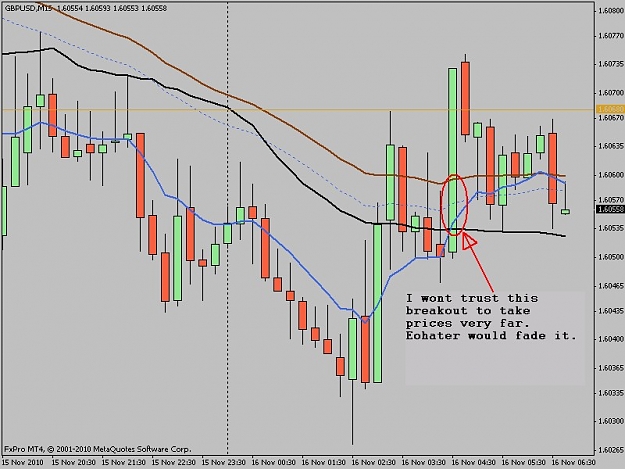Click the 1.60300 price scale value
The image size is (625, 469).
pyautogui.click(x=611, y=421)
